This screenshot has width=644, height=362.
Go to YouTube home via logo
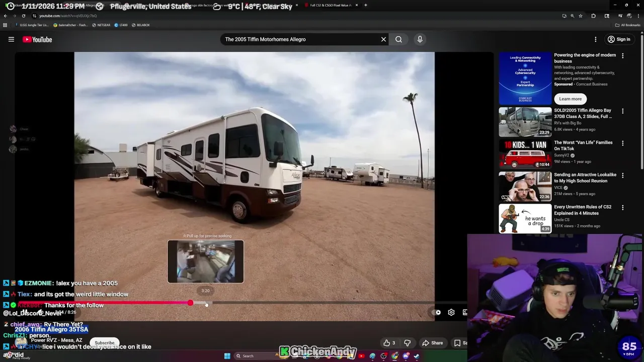coord(37,39)
